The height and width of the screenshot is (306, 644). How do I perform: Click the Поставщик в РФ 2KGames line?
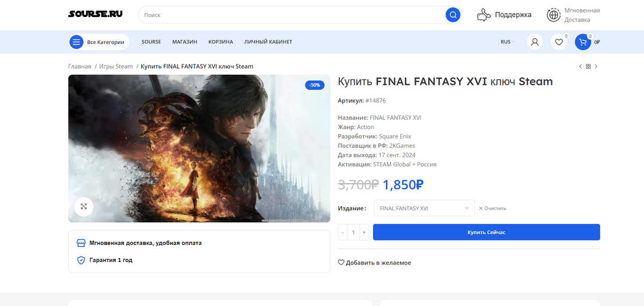(376, 145)
